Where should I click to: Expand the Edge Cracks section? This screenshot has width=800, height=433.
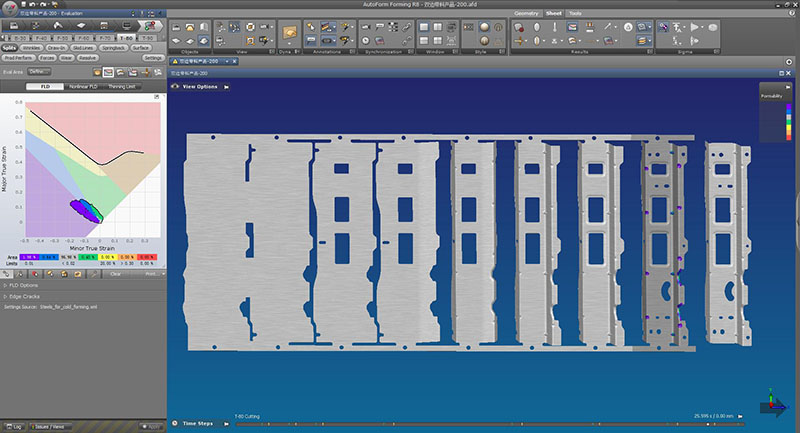(x=22, y=296)
